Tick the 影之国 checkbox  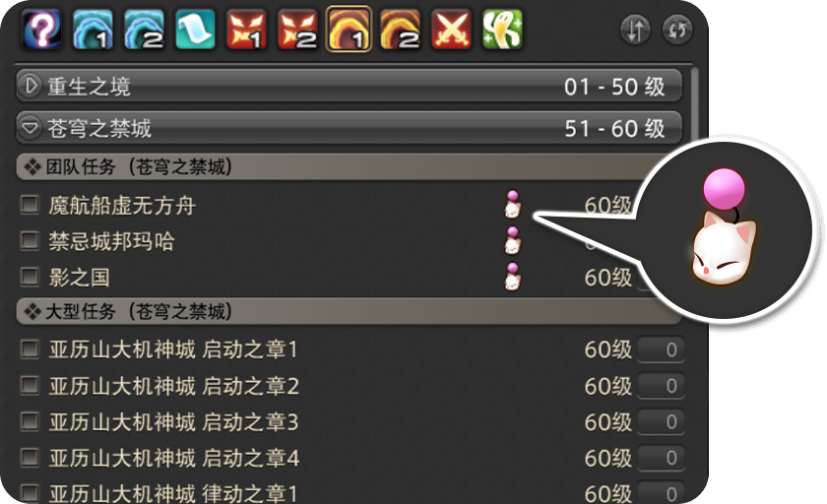(30, 277)
